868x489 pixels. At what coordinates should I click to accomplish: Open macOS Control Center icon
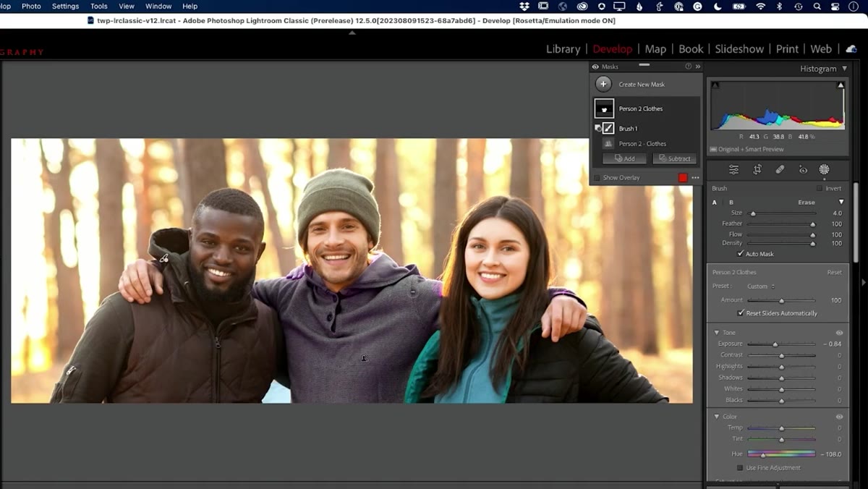tap(835, 7)
